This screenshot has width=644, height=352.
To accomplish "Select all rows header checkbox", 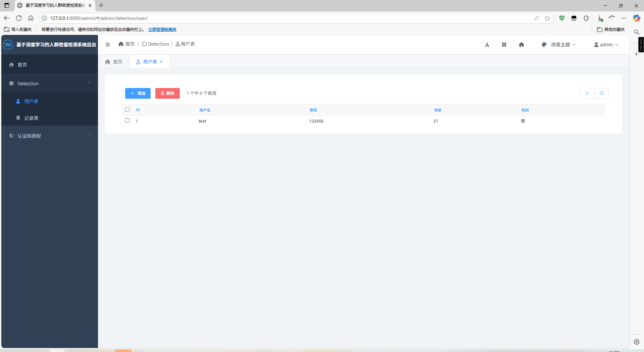I will tap(127, 109).
